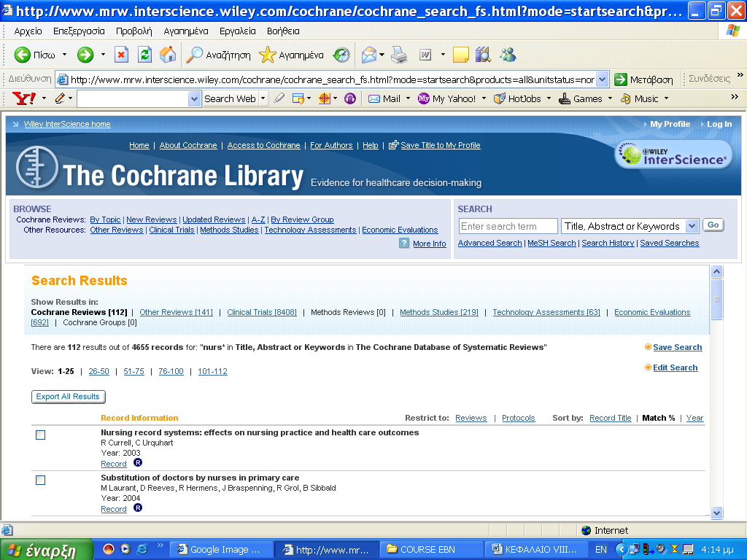Image resolution: width=747 pixels, height=560 pixels.
Task: Click the green Forward arrow icon
Action: pyautogui.click(x=85, y=55)
